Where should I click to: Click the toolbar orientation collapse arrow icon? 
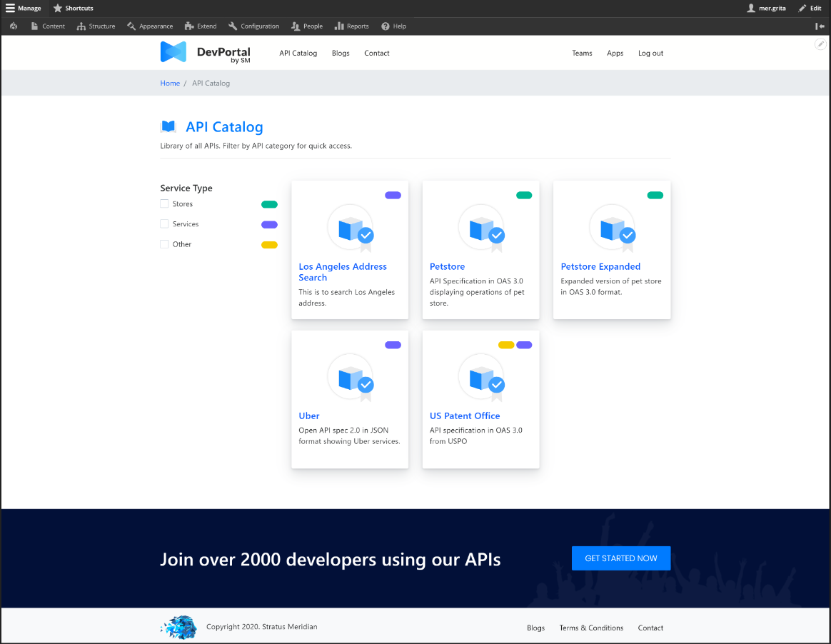pyautogui.click(x=820, y=26)
